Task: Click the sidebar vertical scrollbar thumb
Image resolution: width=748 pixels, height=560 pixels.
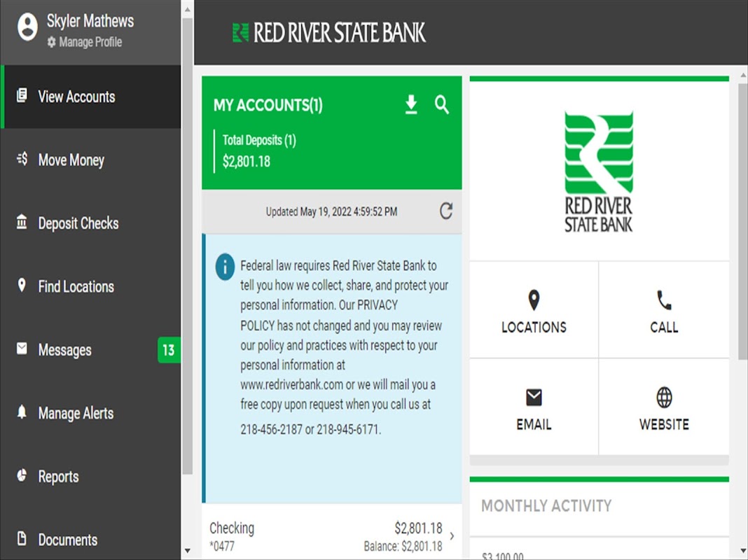Action: click(x=188, y=246)
